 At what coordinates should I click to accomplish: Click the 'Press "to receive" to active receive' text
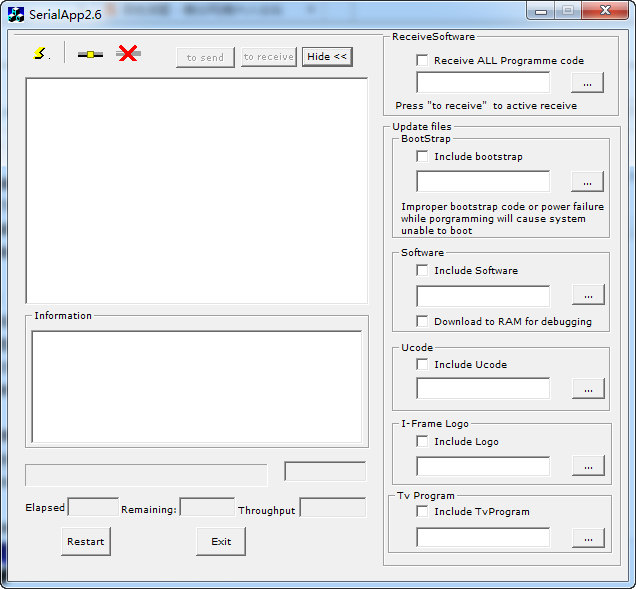click(x=486, y=106)
